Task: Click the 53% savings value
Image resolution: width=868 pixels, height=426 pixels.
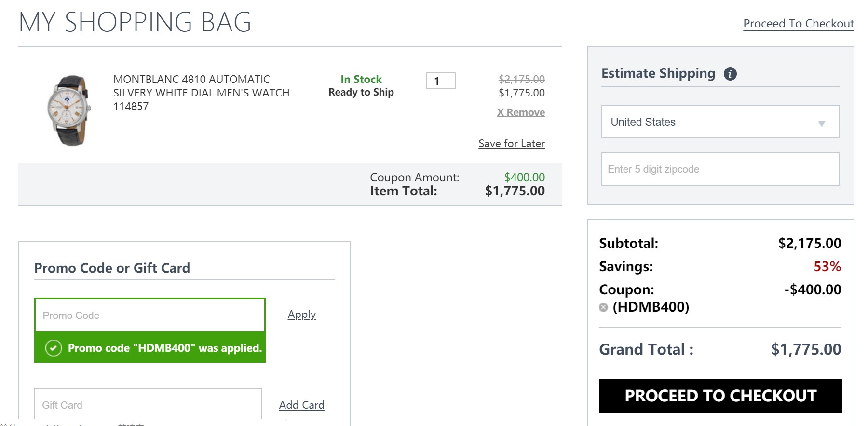Action: pos(827,266)
